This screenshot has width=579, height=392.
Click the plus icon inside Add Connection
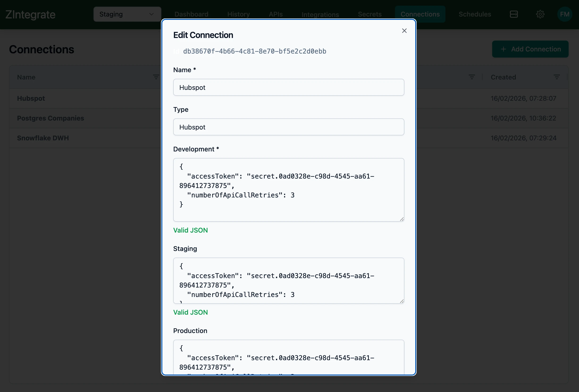tap(504, 49)
